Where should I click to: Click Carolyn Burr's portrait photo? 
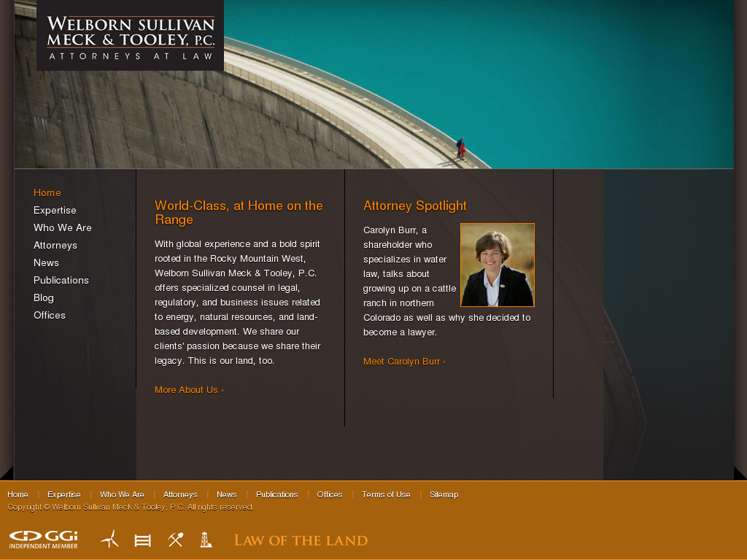(498, 265)
